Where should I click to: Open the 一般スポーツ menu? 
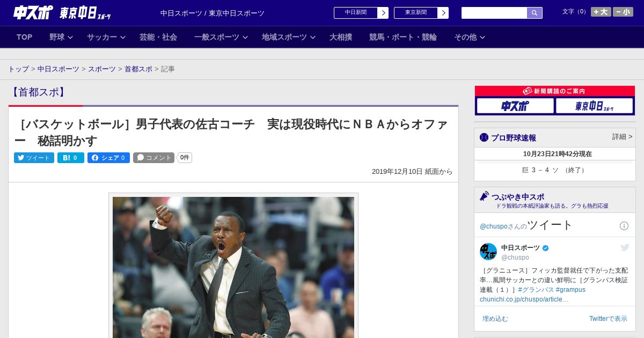217,37
